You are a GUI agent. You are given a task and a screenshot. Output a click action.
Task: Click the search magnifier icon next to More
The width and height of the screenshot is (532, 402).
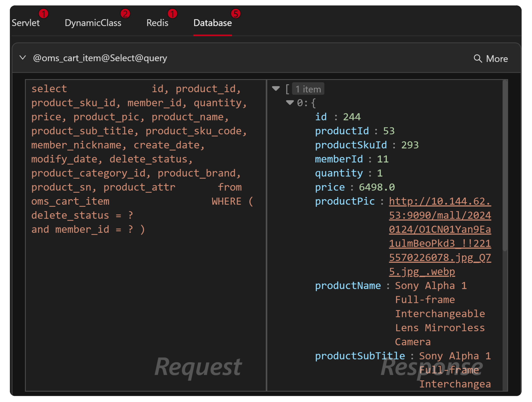click(x=478, y=58)
